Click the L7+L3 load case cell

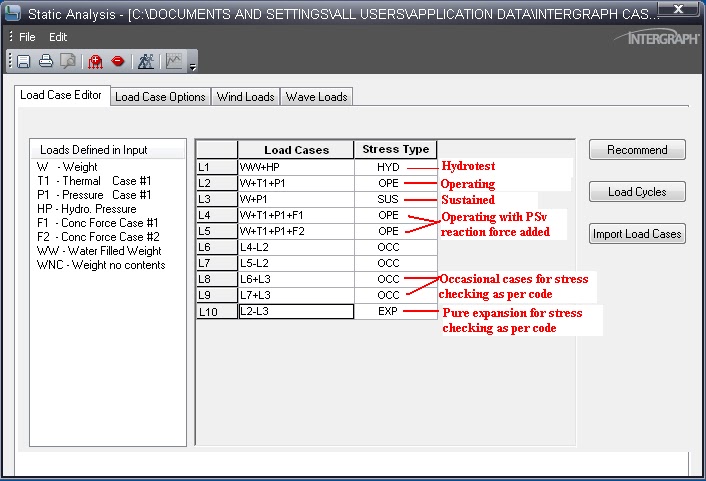(296, 295)
